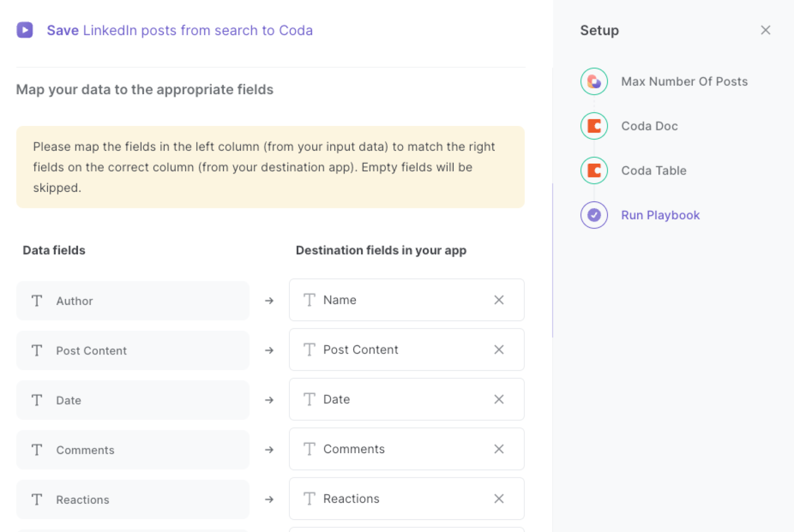
Task: Click the arrow between Author and Name
Action: [269, 300]
